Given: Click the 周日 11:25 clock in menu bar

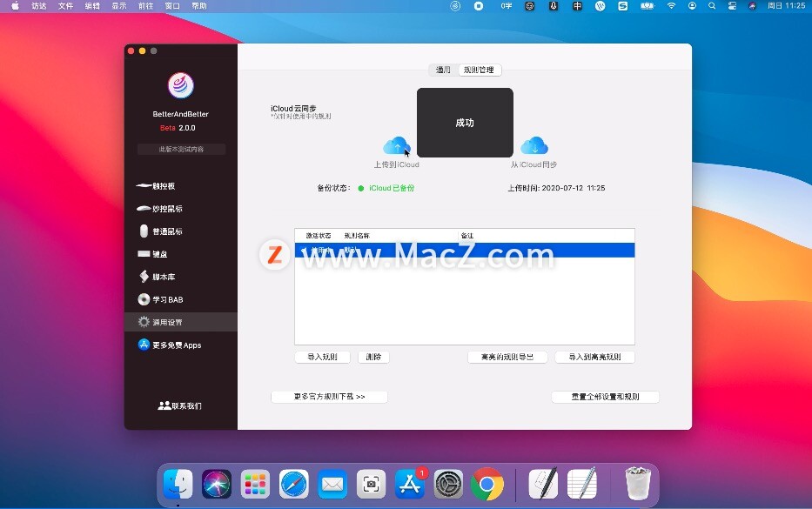Looking at the screenshot, I should [x=786, y=6].
